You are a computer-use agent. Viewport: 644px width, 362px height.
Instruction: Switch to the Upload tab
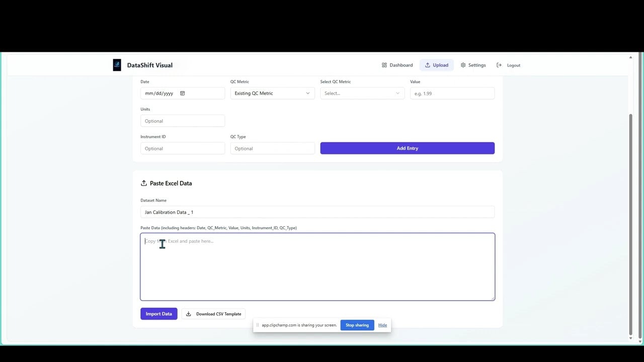tap(436, 65)
